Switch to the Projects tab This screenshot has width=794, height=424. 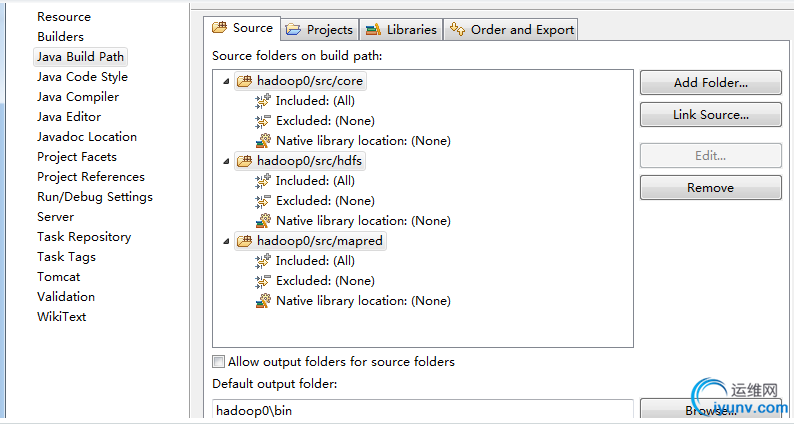coord(319,30)
